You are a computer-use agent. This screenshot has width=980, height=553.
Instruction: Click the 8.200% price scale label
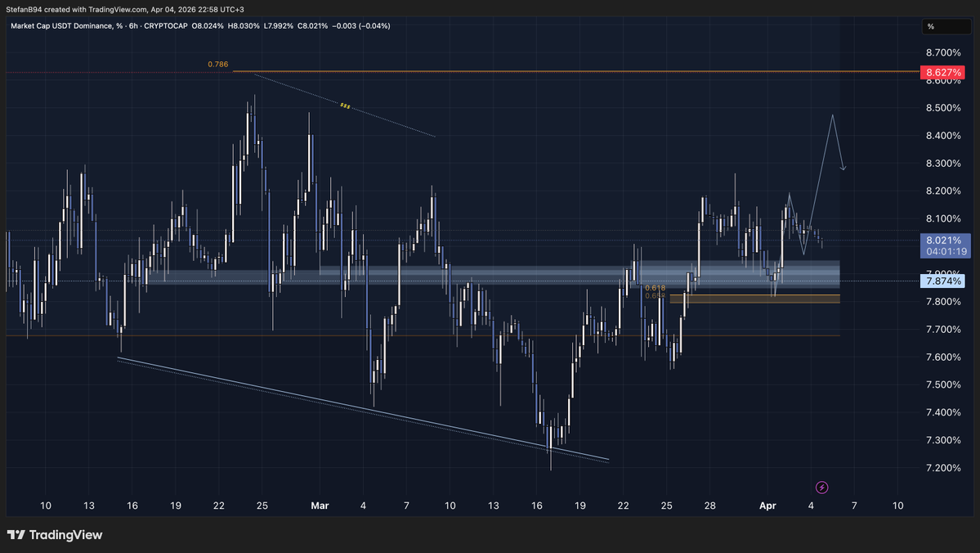tap(943, 191)
